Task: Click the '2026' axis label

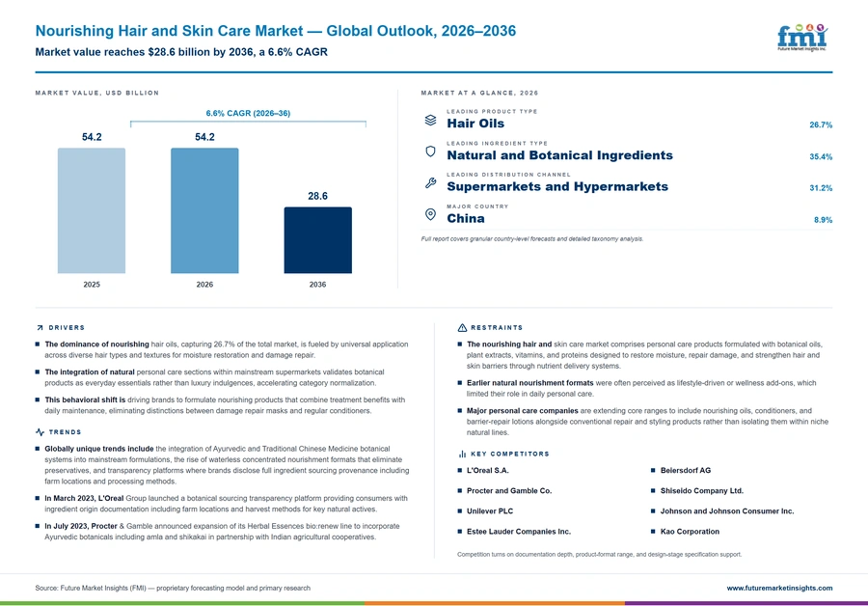Action: pos(204,284)
